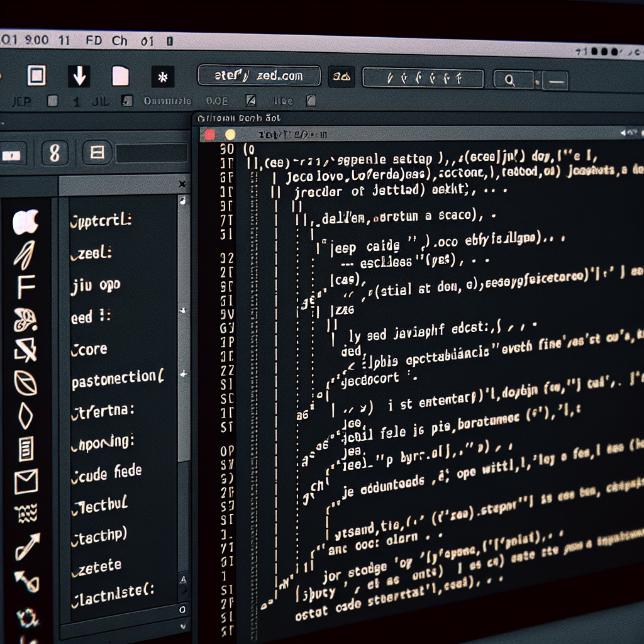Image resolution: width=644 pixels, height=644 pixels.
Task: Expand the cude fiede tree item
Action: [107, 472]
